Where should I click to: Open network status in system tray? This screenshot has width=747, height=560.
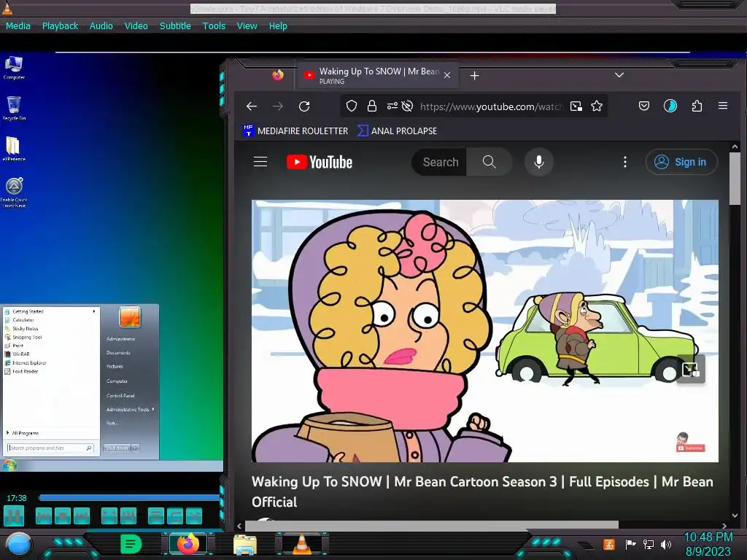(x=649, y=544)
